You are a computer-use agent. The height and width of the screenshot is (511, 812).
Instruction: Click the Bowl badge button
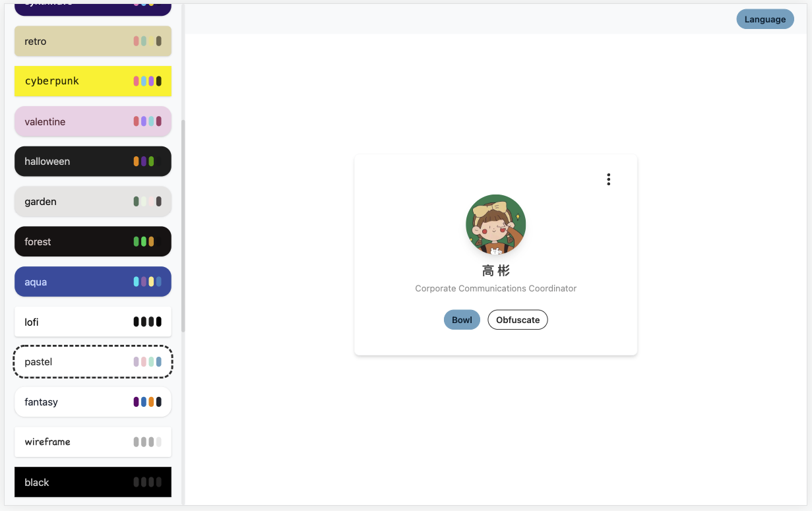tap(462, 320)
